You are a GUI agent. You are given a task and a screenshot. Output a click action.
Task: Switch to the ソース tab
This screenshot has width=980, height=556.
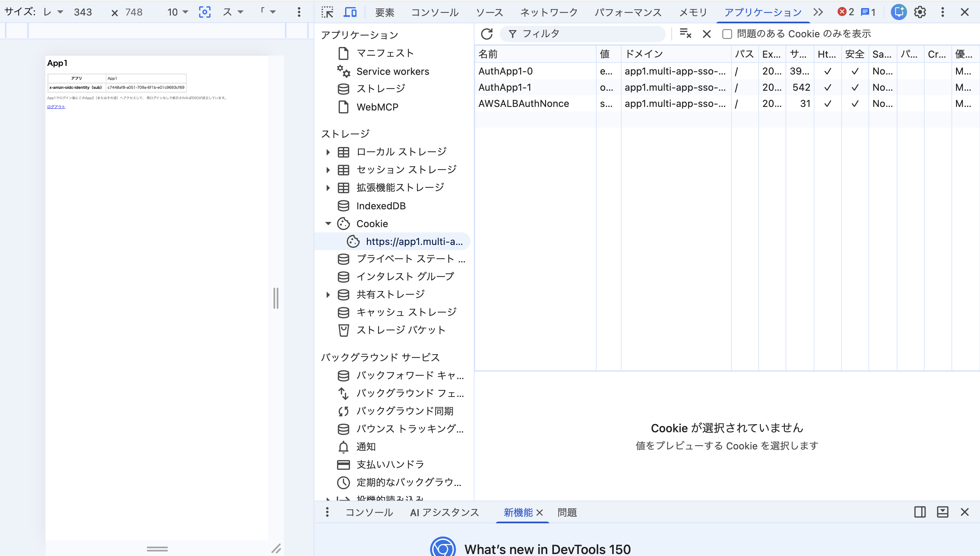490,12
